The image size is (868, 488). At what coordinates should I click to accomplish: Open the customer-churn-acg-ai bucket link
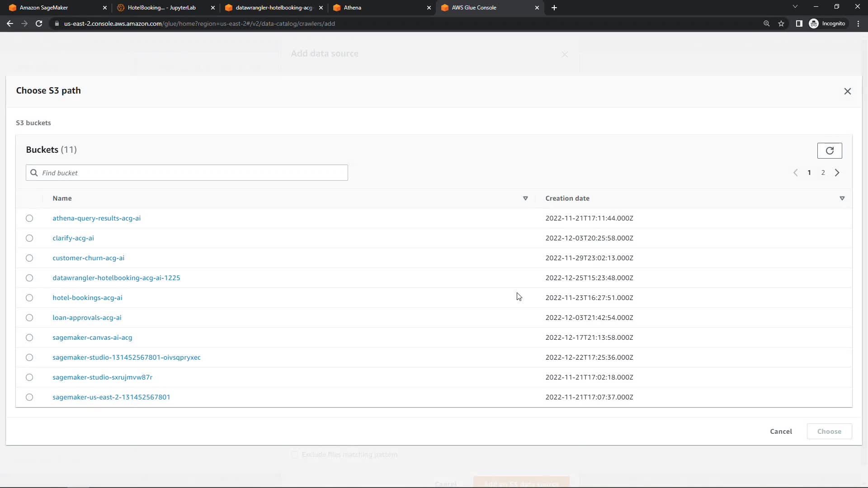[88, 258]
